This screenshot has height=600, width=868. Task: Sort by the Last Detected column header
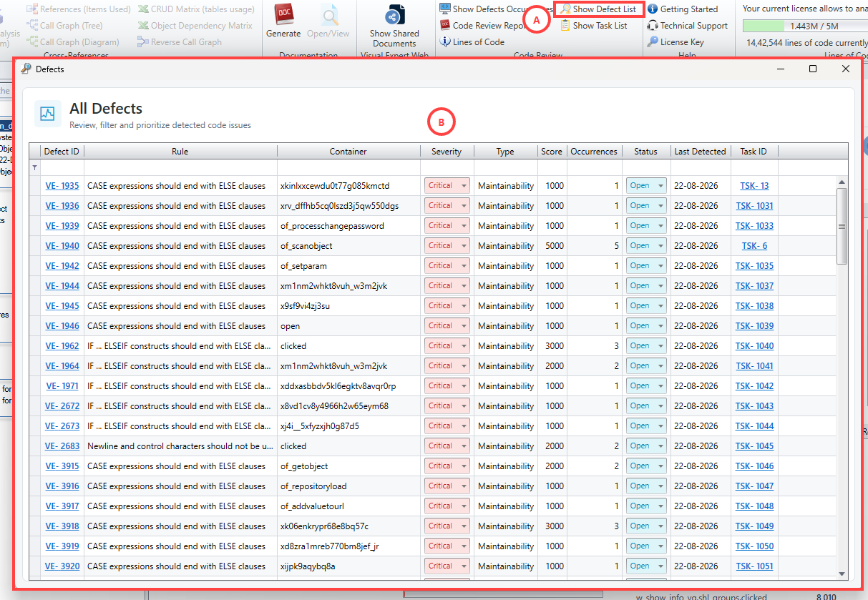[700, 152]
